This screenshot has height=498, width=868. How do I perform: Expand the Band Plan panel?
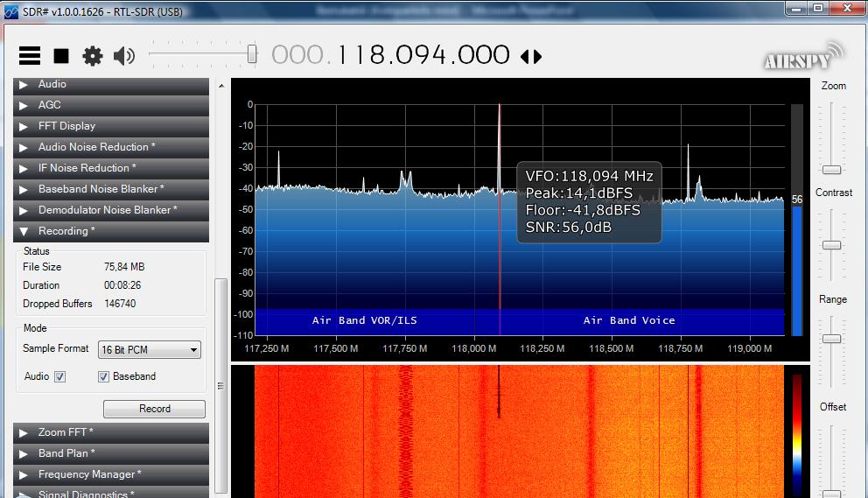click(111, 453)
